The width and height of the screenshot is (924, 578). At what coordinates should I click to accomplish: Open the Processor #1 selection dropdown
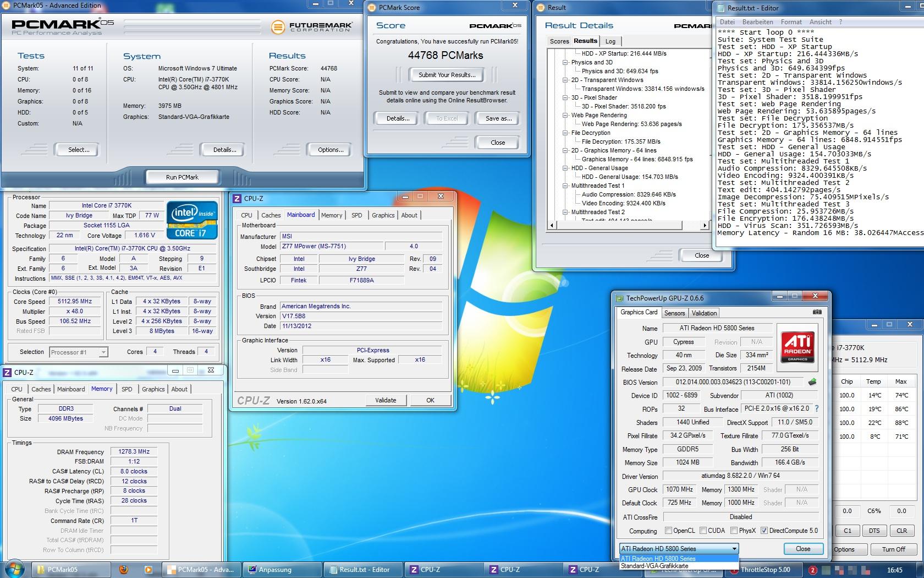click(x=79, y=352)
